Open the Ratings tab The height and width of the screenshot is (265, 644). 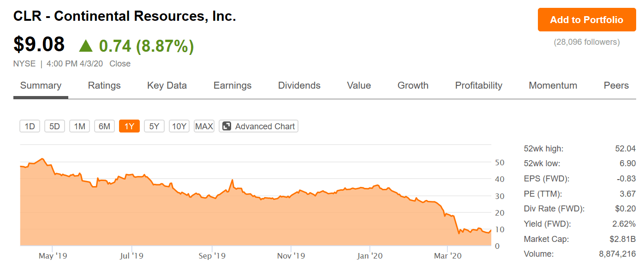coord(104,85)
